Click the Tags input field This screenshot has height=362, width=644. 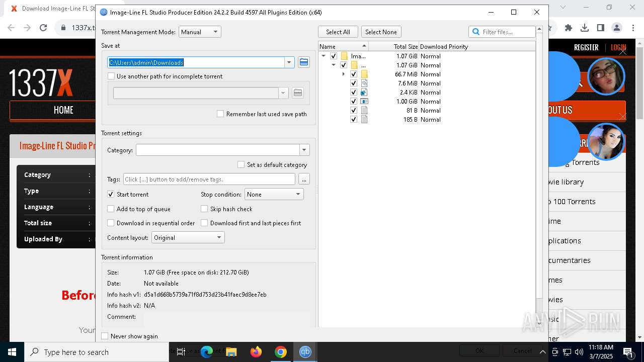[x=209, y=179]
